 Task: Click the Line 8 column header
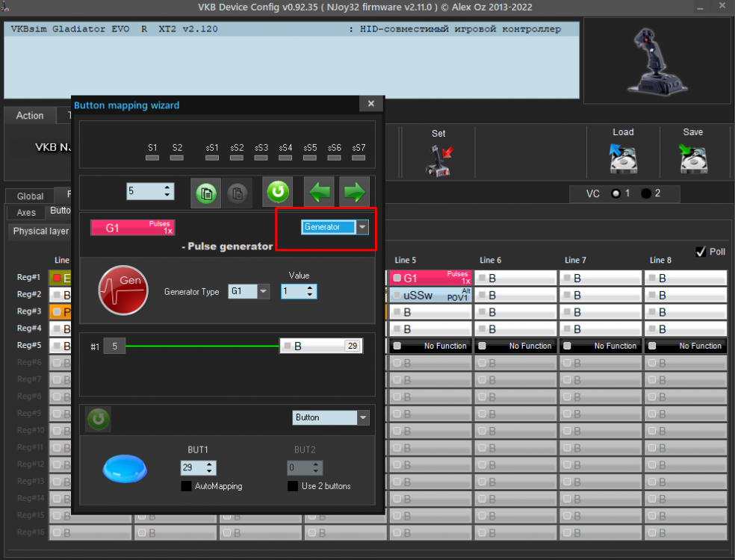[660, 260]
